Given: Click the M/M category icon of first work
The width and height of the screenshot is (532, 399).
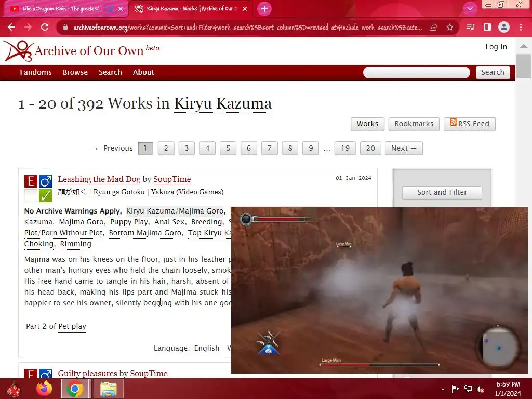Looking at the screenshot, I should 45,181.
